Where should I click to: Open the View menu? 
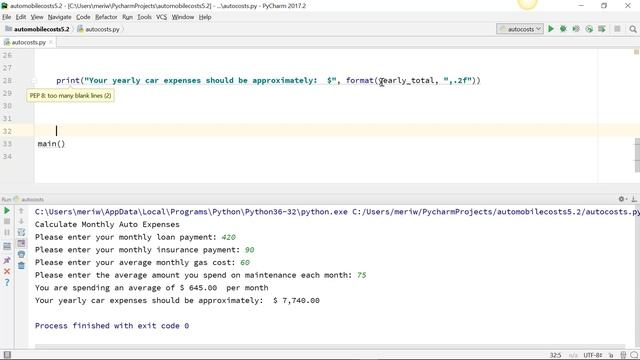37,17
